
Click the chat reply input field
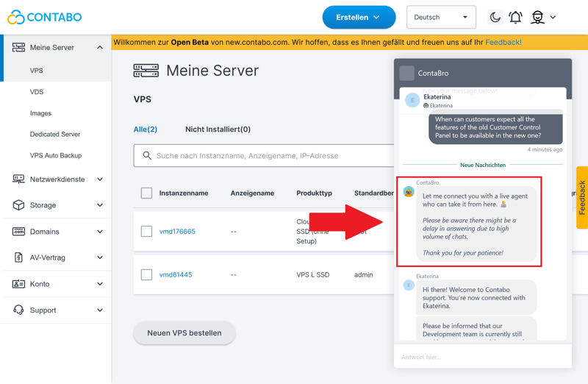(482, 357)
